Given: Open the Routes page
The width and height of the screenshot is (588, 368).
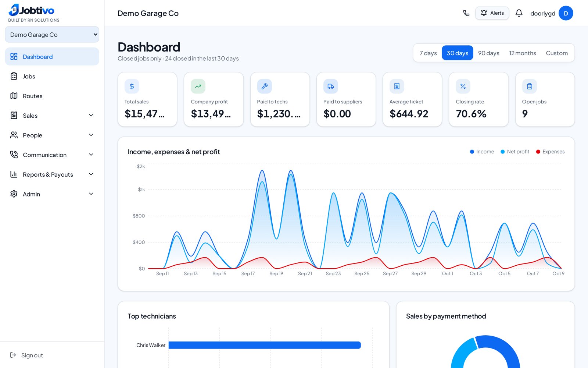Looking at the screenshot, I should point(52,96).
